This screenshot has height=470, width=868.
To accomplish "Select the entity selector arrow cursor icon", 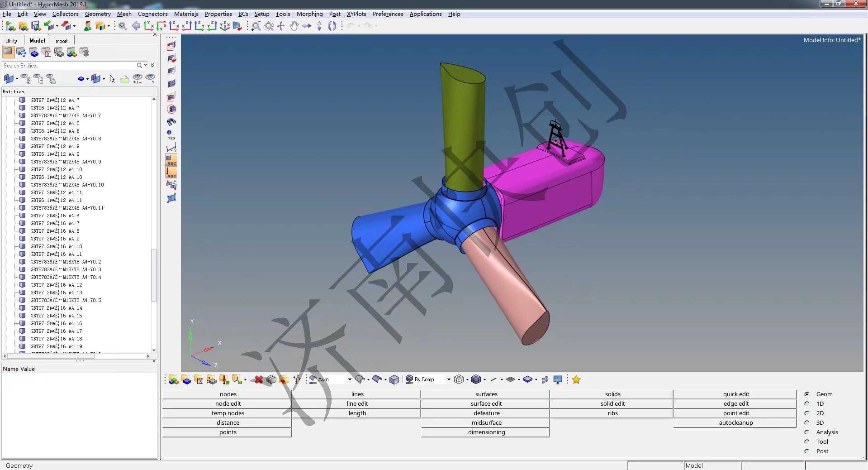I will tap(112, 79).
